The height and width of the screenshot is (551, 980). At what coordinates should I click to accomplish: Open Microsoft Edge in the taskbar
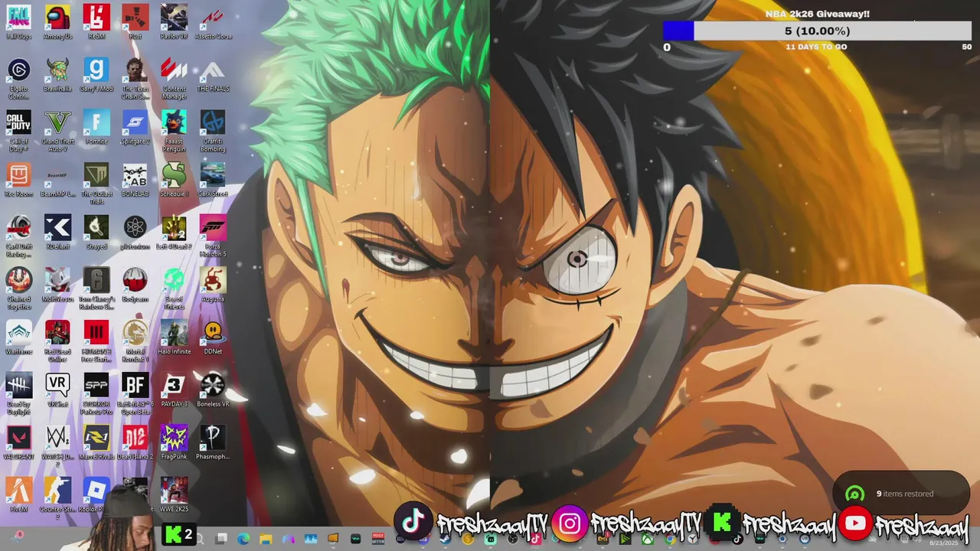(x=243, y=539)
